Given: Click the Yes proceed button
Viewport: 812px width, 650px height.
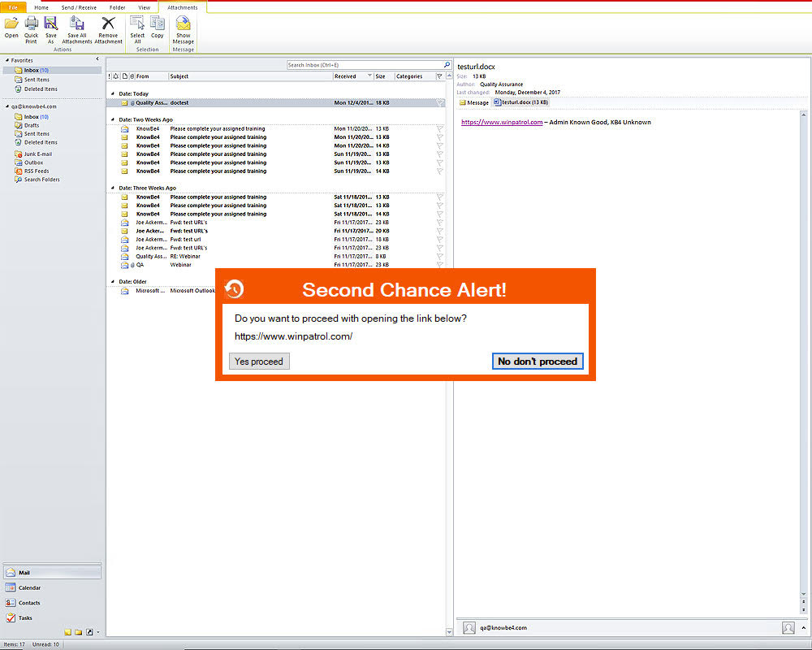Looking at the screenshot, I should 259,362.
